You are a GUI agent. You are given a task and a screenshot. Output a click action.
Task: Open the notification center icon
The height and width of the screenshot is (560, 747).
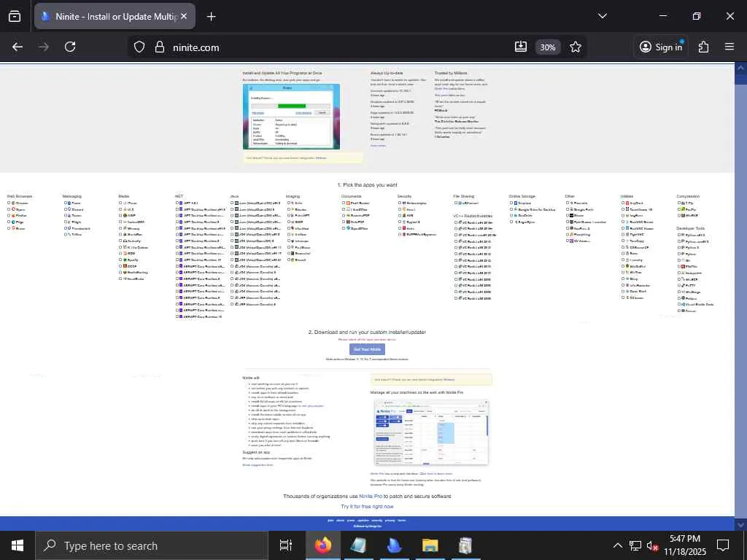(723, 545)
